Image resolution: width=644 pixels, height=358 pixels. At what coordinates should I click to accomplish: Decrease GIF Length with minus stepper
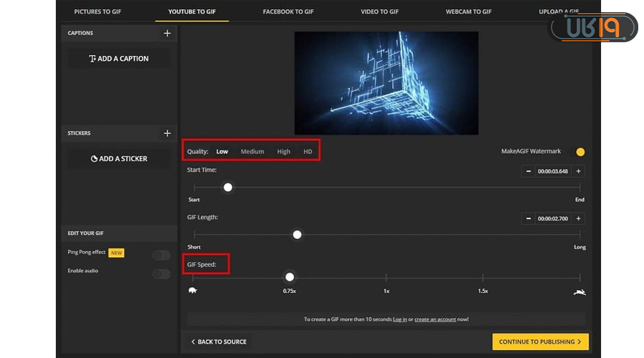click(529, 218)
